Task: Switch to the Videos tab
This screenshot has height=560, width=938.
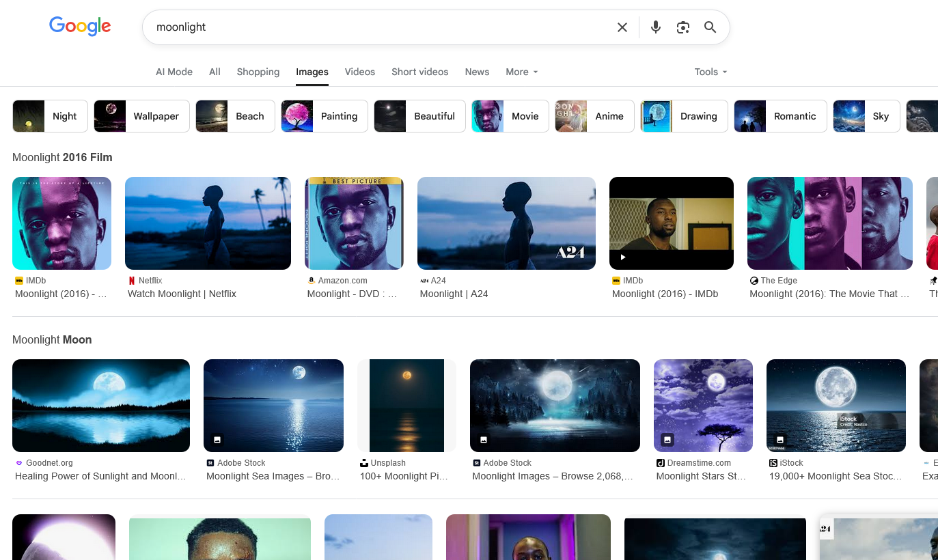Action: 360,72
